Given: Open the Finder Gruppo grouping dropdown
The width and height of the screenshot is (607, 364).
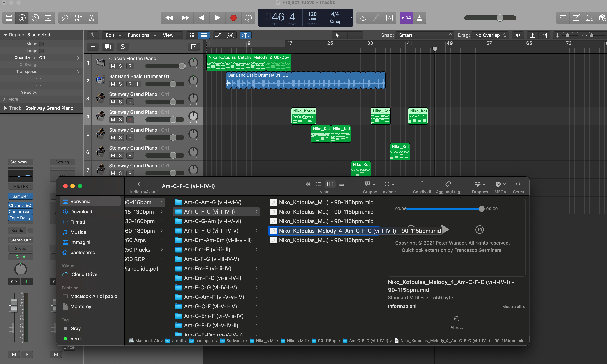Looking at the screenshot, I should click(x=370, y=184).
